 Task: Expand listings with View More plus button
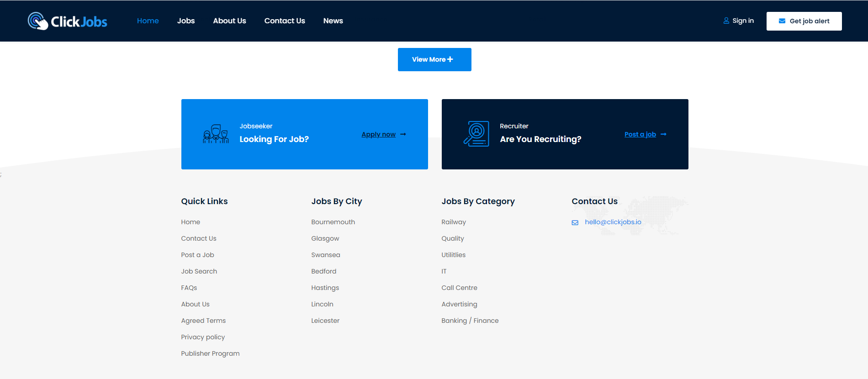[x=434, y=59]
